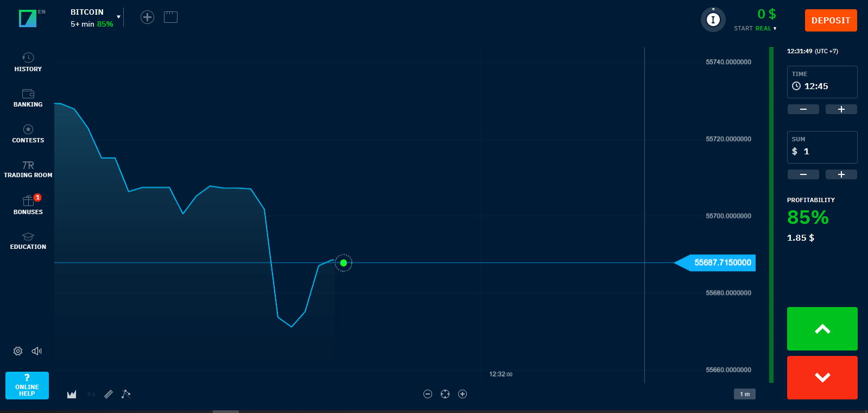This screenshot has height=413, width=868.
Task: Open settings gear icon
Action: click(18, 351)
